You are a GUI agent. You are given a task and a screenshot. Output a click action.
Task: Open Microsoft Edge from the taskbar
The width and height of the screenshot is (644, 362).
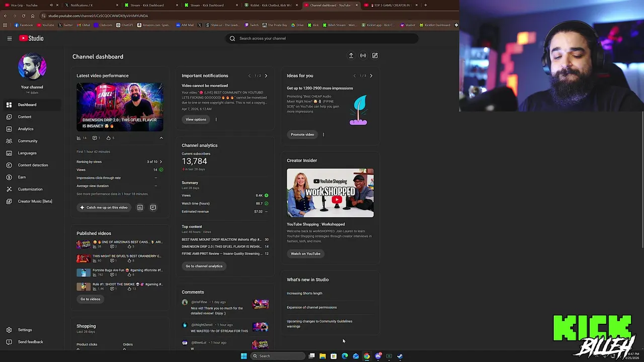(x=345, y=356)
